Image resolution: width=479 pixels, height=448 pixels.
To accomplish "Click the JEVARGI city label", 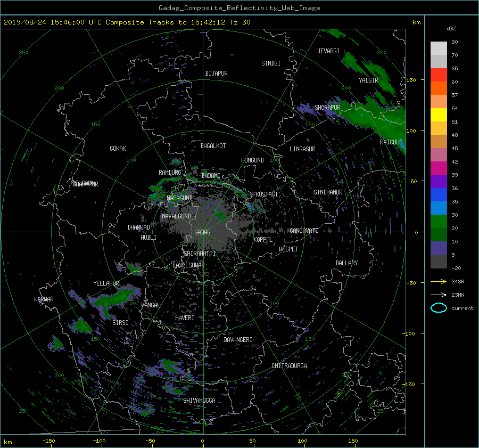I will 328,51.
